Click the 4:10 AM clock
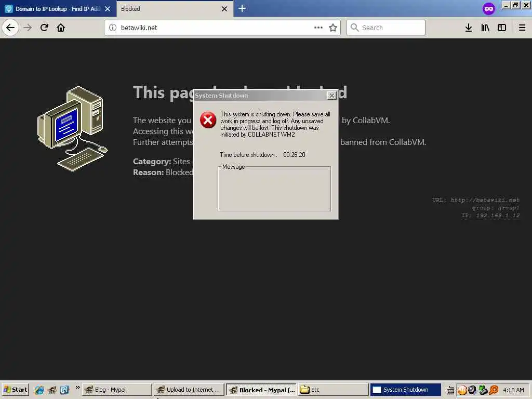Screen dimensions: 532x399 click(513, 390)
